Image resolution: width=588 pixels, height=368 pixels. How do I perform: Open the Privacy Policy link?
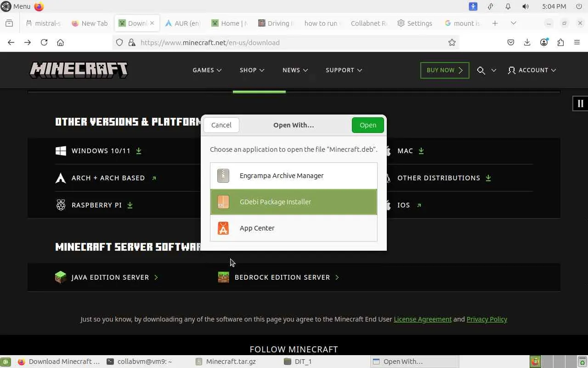pos(487,319)
